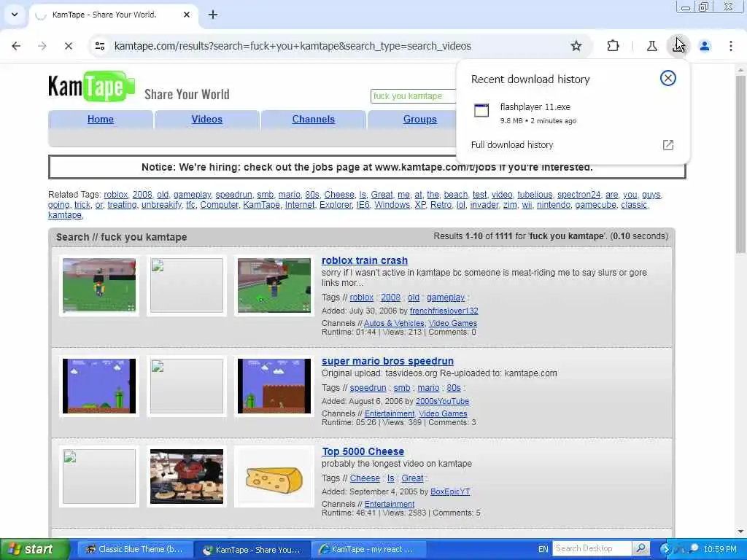The width and height of the screenshot is (747, 560).
Task: Close the Recent download history popup
Action: click(x=668, y=78)
